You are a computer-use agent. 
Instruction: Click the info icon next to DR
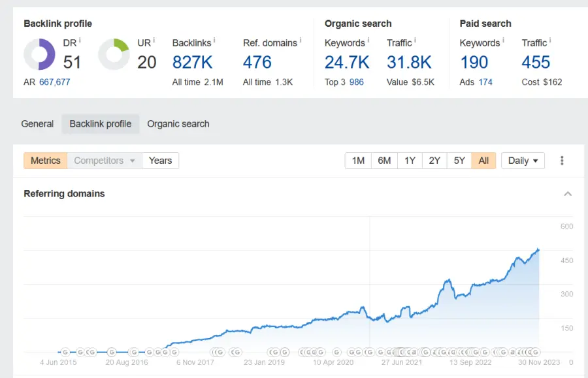80,40
